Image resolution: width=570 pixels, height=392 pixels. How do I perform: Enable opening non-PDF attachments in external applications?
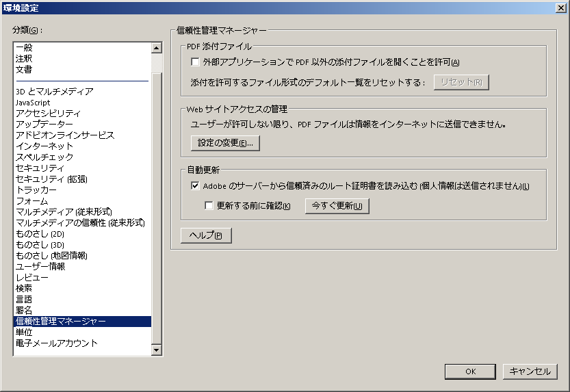click(195, 62)
